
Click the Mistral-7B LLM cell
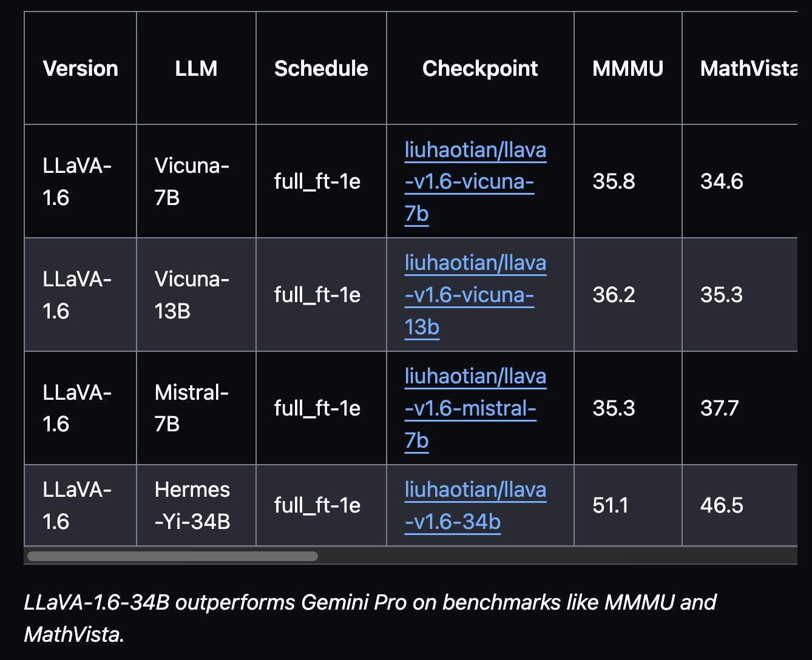tap(192, 408)
